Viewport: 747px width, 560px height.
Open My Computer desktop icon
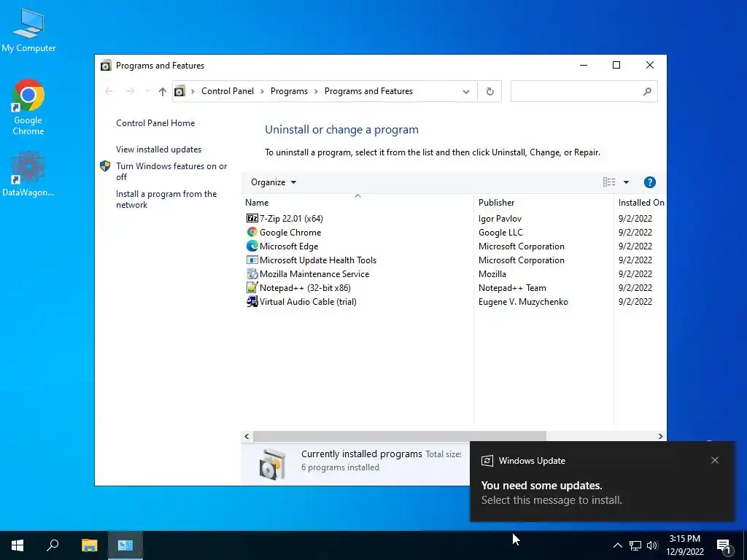28,30
